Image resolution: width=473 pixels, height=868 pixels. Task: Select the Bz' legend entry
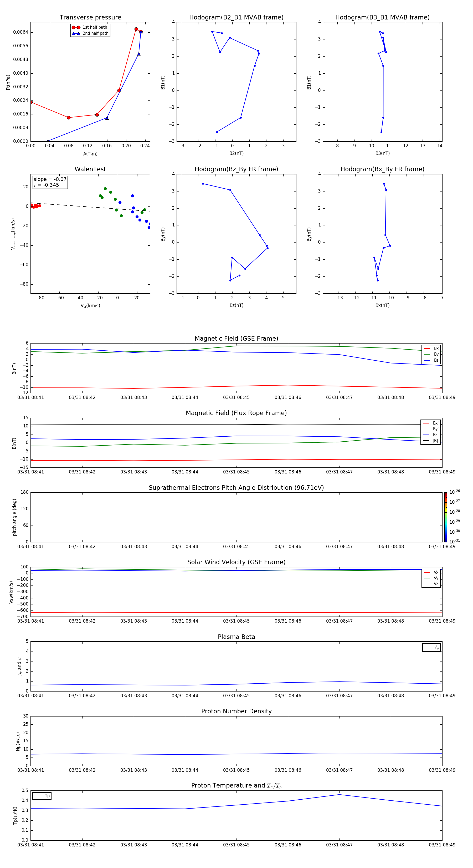(431, 435)
